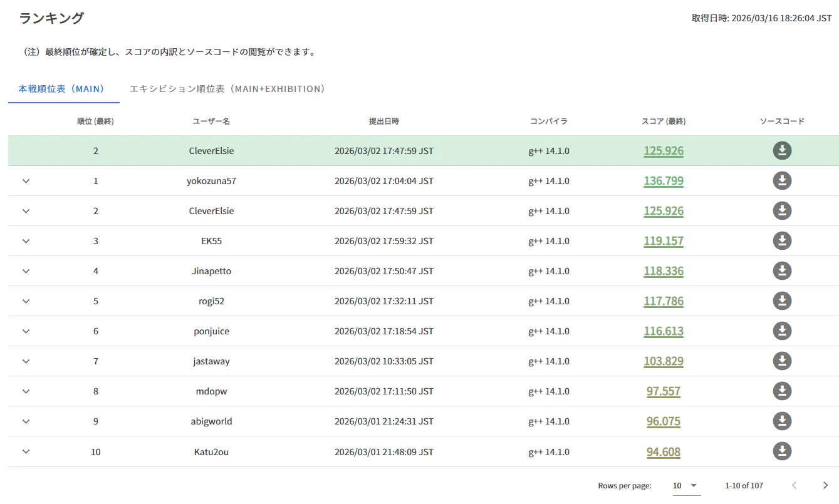Image resolution: width=839 pixels, height=504 pixels.
Task: Open score breakdown 136.799
Action: [x=664, y=181]
